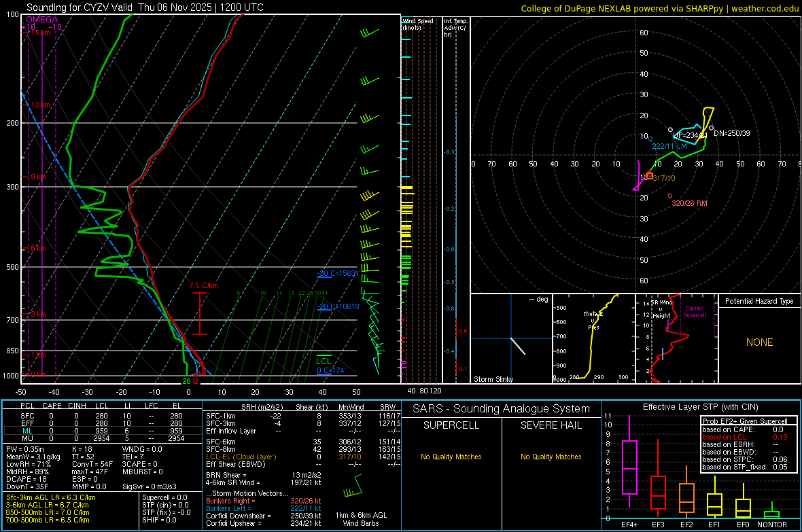
Task: Click 'ConvT = 54F' value
Action: click(x=92, y=464)
